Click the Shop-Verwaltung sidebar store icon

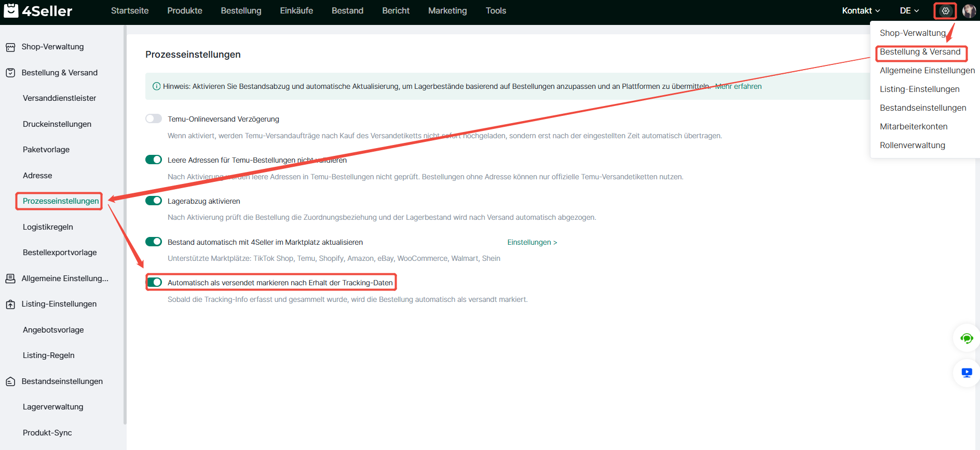coord(10,47)
